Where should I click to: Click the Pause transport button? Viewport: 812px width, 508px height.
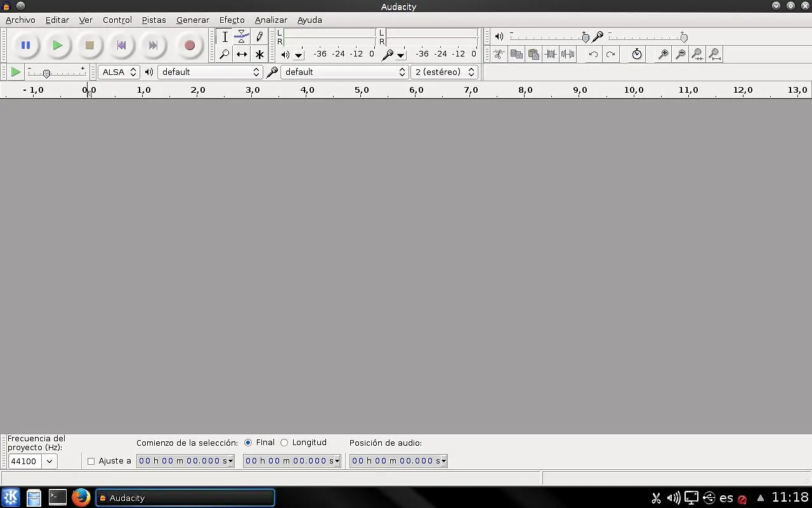click(25, 45)
